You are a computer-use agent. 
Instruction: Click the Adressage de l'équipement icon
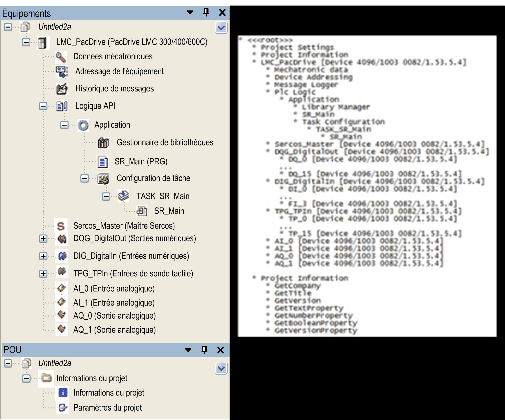click(62, 72)
